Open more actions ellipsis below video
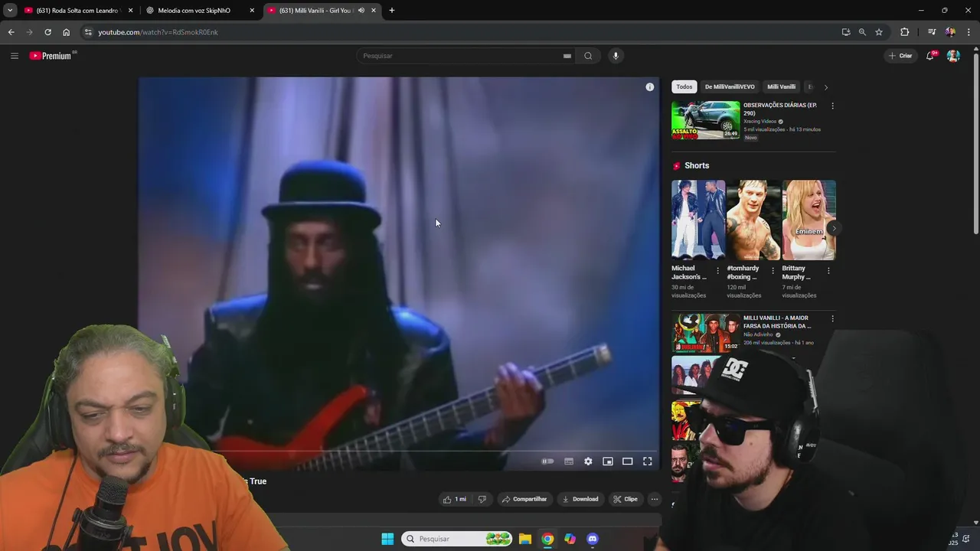 655,499
